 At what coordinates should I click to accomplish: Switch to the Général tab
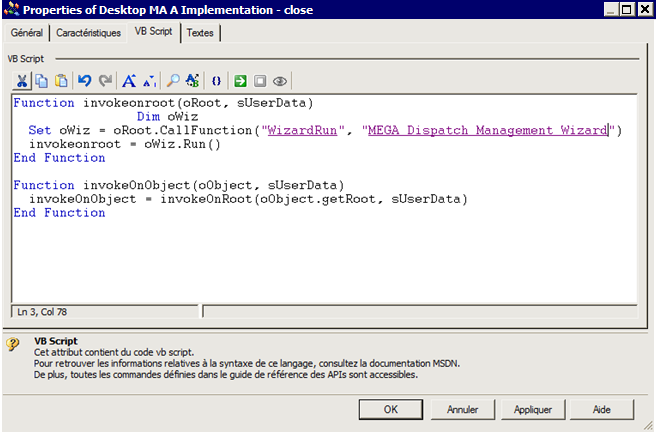pyautogui.click(x=27, y=32)
